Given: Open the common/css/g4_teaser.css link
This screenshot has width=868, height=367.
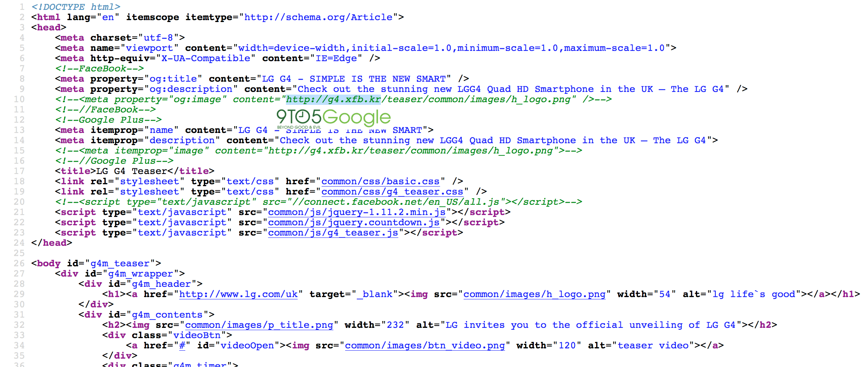Looking at the screenshot, I should pos(392,192).
